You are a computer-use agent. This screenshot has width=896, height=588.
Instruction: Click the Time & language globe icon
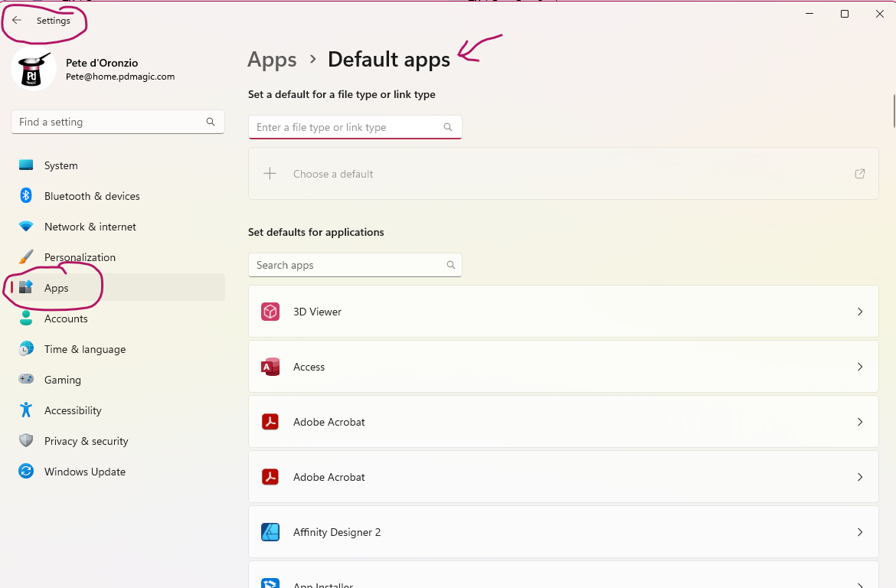click(26, 349)
